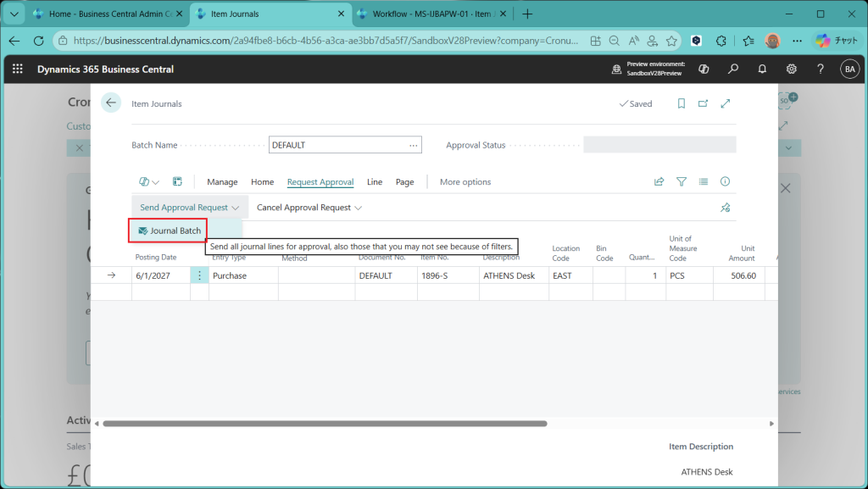
Task: Open the search magnifier in the Dynamics header
Action: click(733, 69)
